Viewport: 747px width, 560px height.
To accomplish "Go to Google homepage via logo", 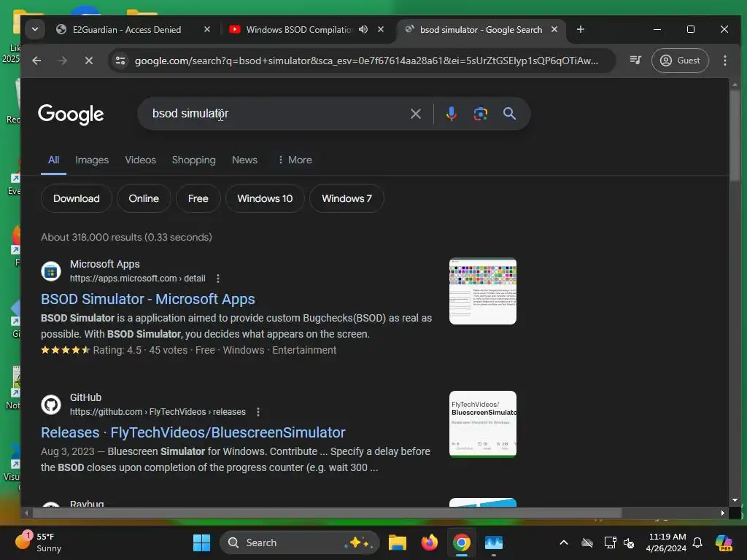I will click(71, 114).
